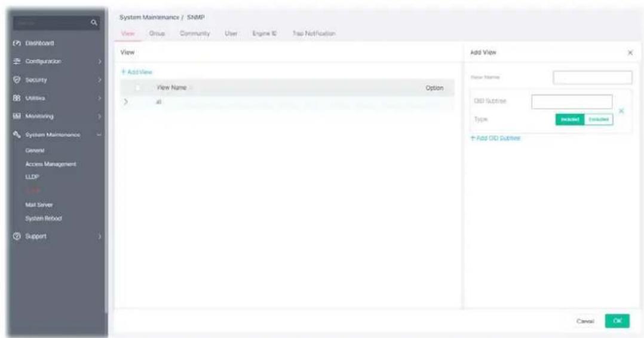The image size is (644, 338).
Task: Click the Monitoring chart icon
Action: point(17,117)
